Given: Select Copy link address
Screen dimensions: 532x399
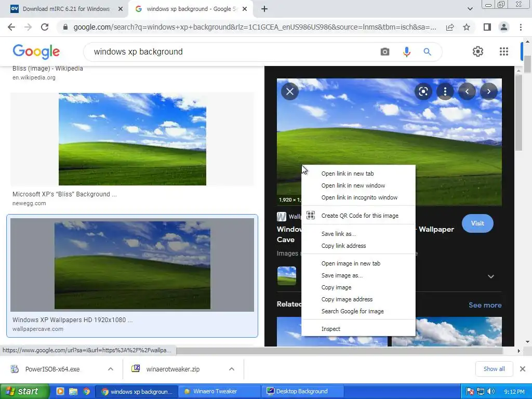Looking at the screenshot, I should click(x=358, y=246).
